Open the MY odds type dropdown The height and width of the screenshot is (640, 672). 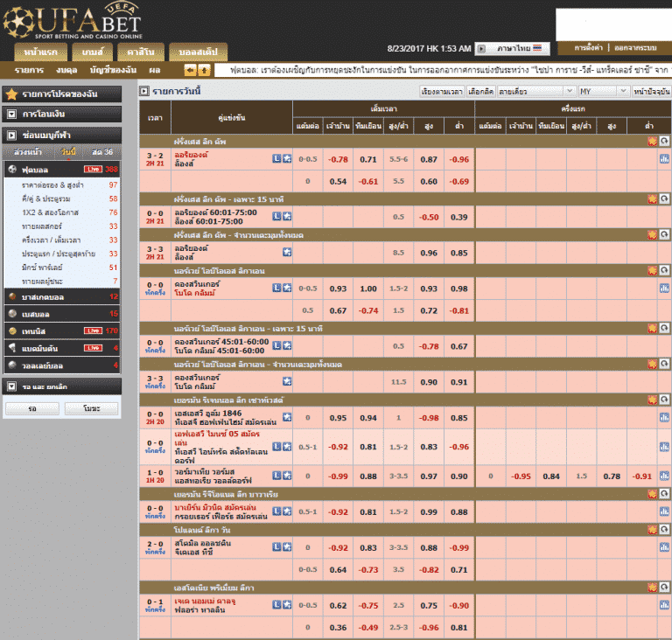tap(604, 91)
